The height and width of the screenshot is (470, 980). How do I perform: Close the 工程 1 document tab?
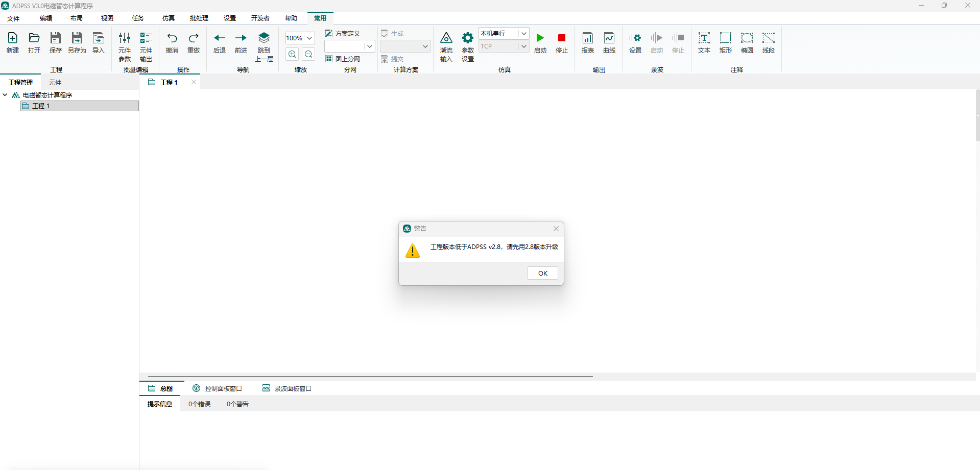click(194, 82)
